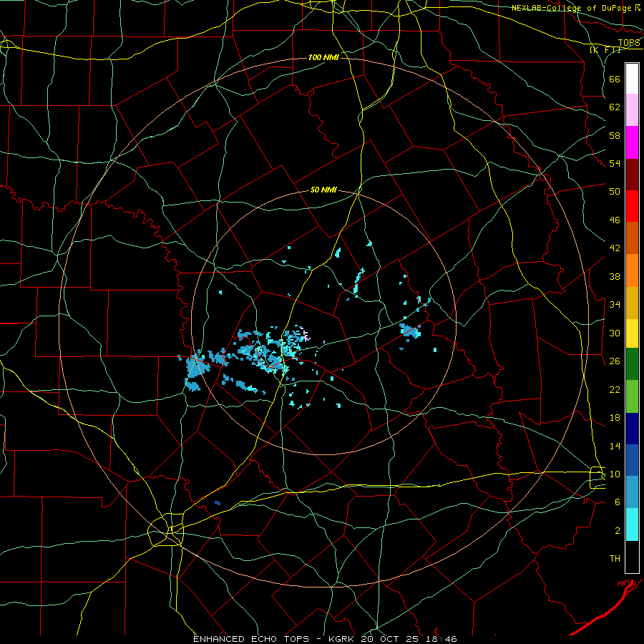644x644 pixels.
Task: Click the light pink legend swatch
Action: pyautogui.click(x=632, y=110)
